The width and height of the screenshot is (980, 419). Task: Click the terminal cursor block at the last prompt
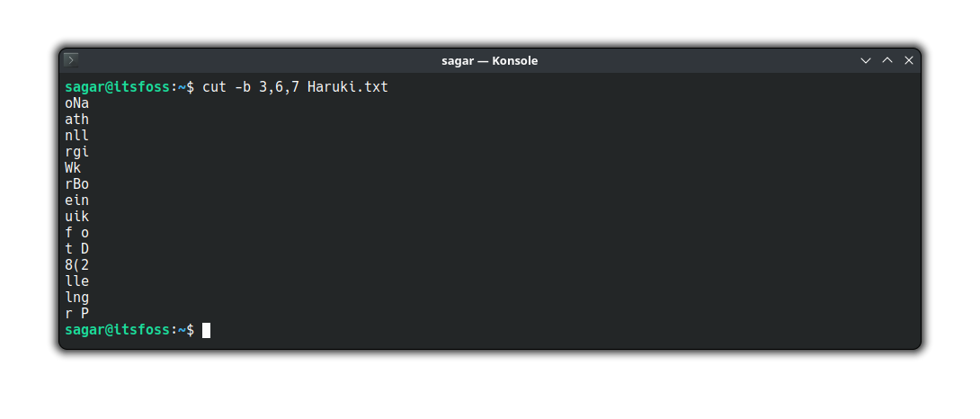[206, 330]
